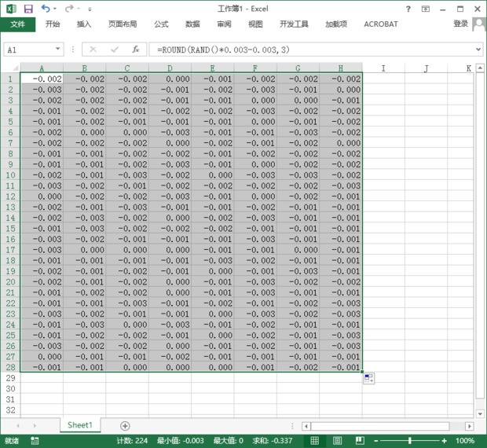This screenshot has height=448, width=487.
Task: Switch to the 视图 ribbon tab
Action: point(255,24)
